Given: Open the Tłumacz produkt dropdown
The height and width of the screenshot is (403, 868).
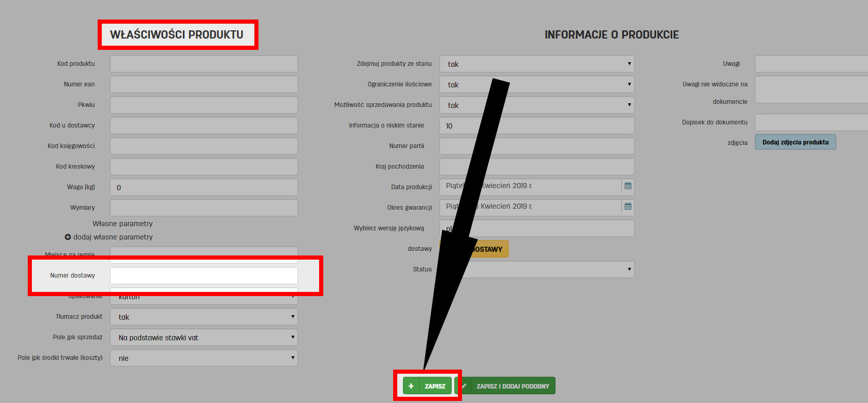Looking at the screenshot, I should [204, 317].
